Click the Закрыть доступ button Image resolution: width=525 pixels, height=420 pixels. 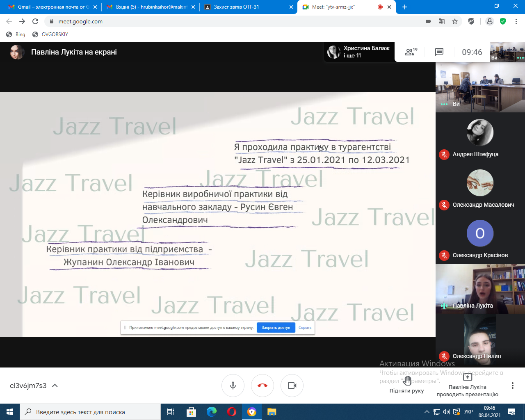click(276, 328)
